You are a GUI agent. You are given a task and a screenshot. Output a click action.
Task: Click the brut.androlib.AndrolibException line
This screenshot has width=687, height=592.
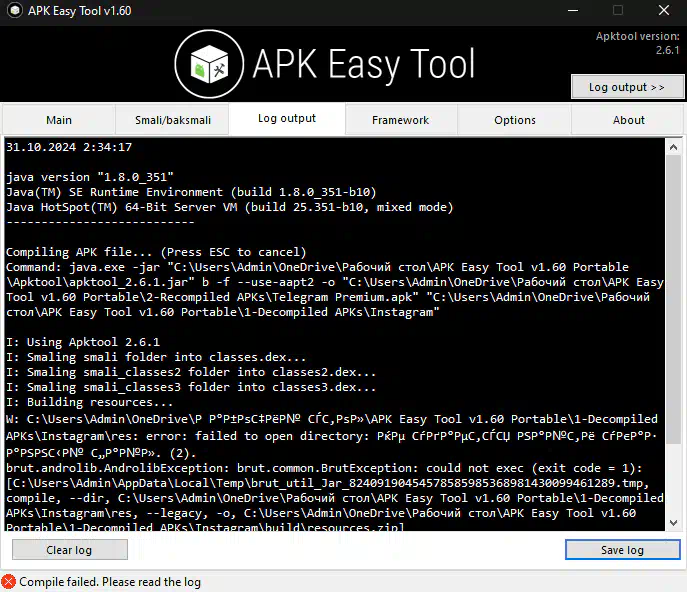[324, 468]
